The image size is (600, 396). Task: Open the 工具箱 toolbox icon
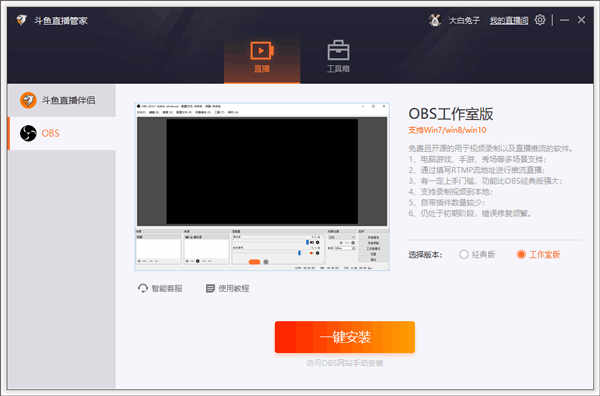coord(339,51)
